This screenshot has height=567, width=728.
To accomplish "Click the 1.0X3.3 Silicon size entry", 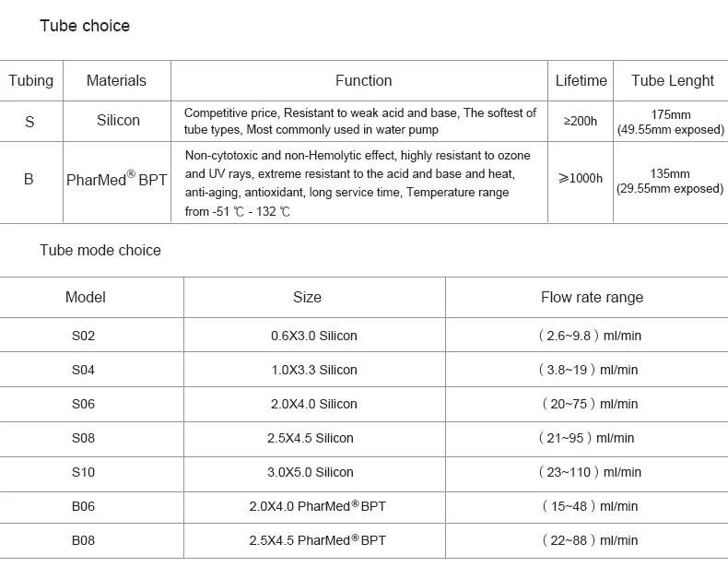I will pyautogui.click(x=313, y=370).
